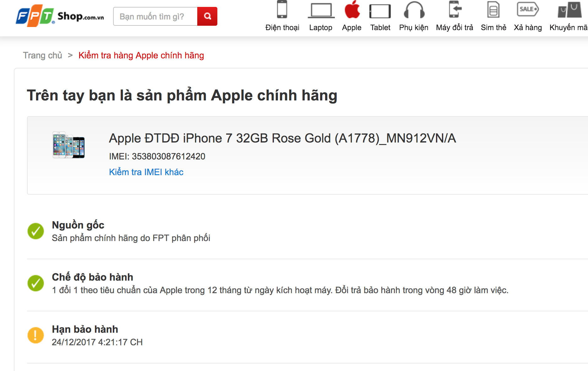Open the Apple menu label
The height and width of the screenshot is (371, 588).
(352, 28)
